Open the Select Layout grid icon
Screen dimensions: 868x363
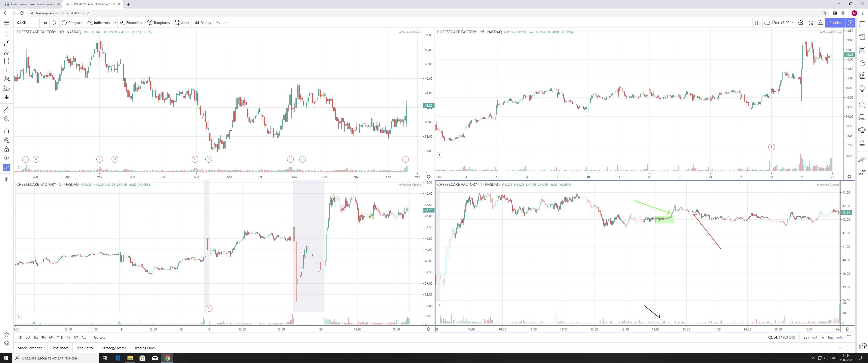757,22
